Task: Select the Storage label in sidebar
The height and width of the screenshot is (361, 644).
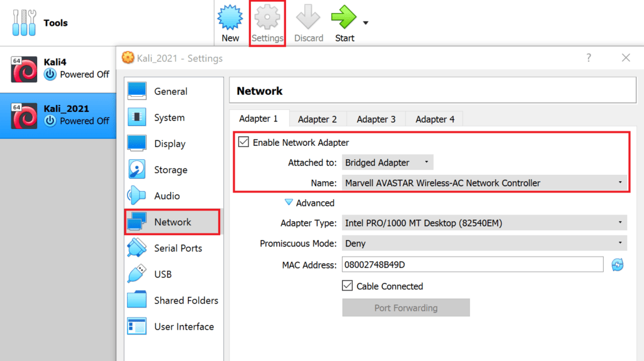Action: (x=171, y=170)
